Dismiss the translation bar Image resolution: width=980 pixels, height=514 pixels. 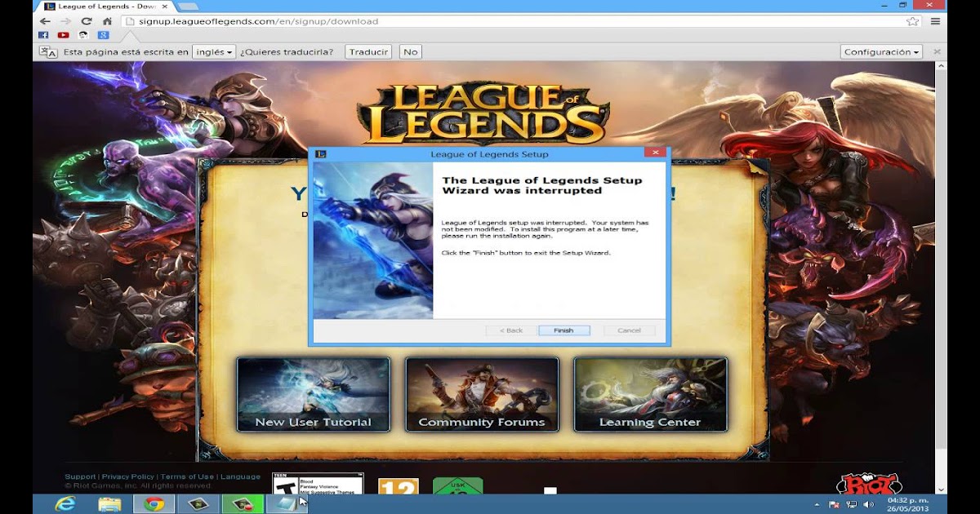tap(937, 51)
